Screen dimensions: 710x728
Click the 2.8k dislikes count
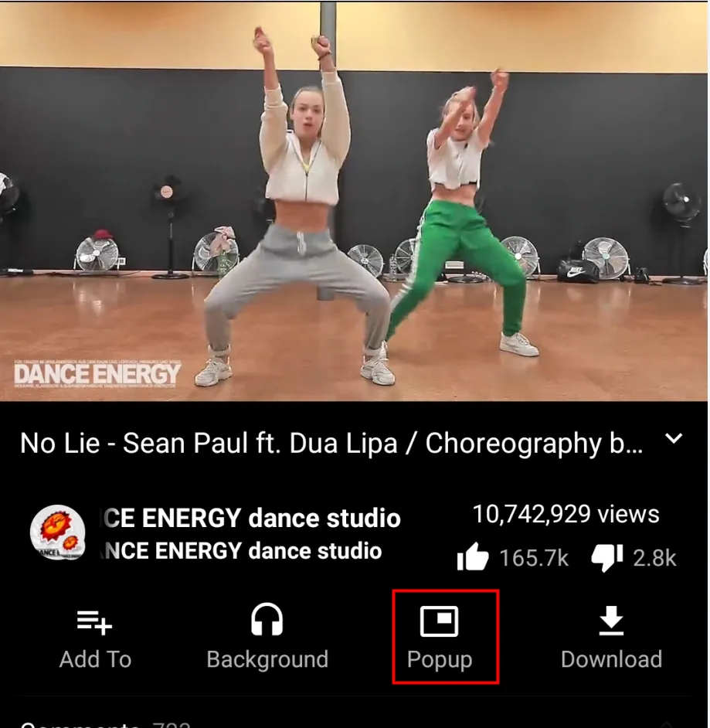pyautogui.click(x=654, y=558)
